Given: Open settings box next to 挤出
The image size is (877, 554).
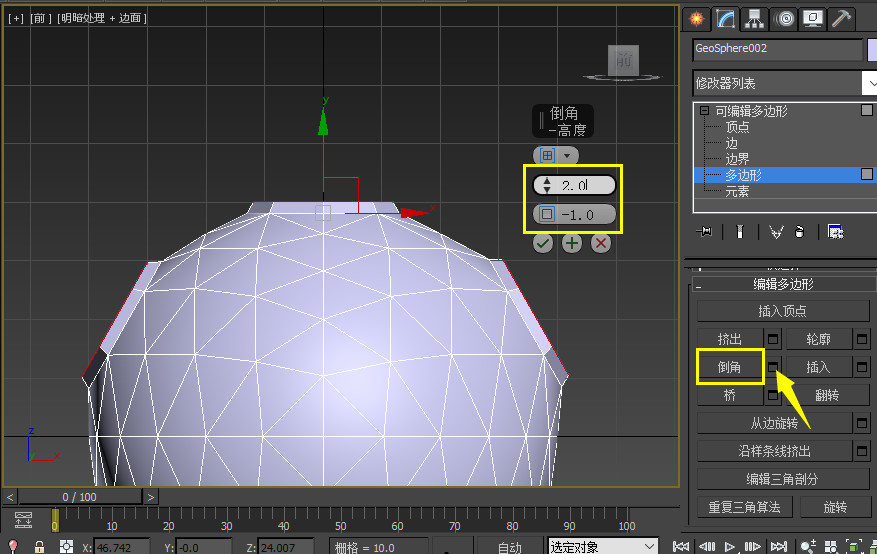Looking at the screenshot, I should (x=773, y=339).
